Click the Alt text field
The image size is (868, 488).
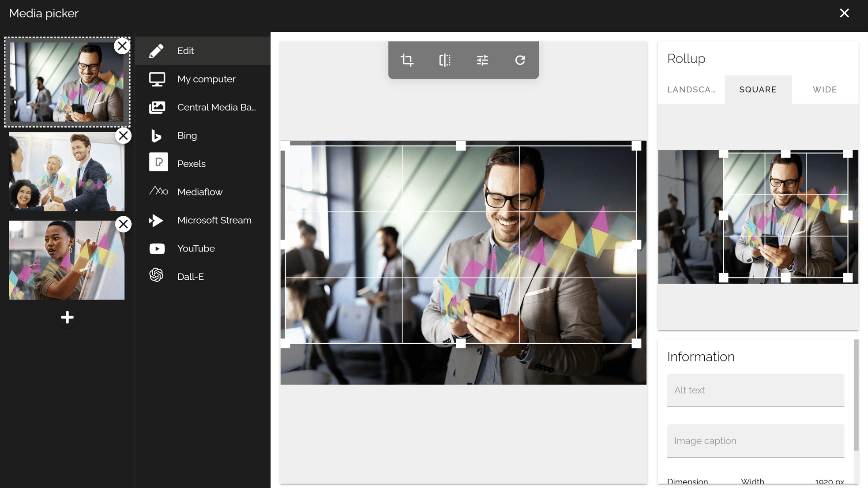[755, 390]
